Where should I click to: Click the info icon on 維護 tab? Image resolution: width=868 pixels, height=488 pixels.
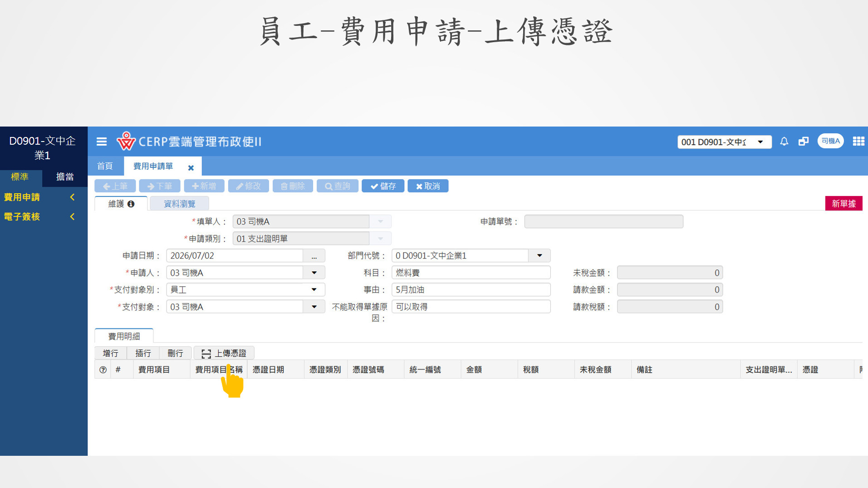coord(131,204)
